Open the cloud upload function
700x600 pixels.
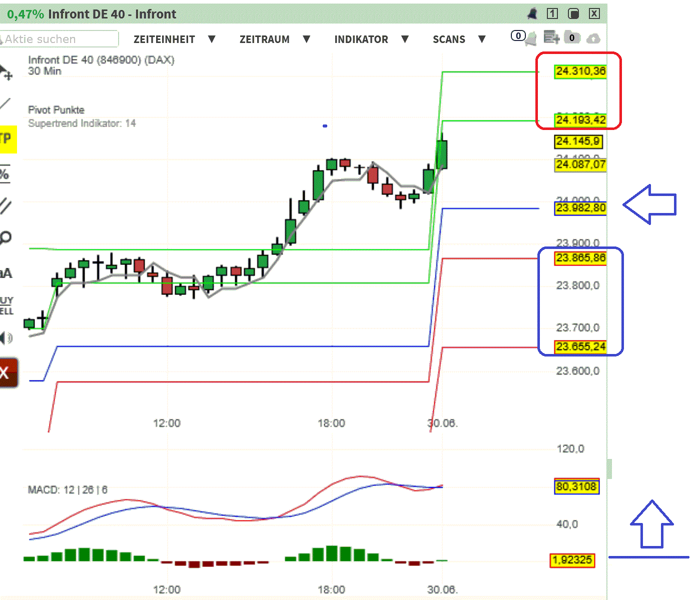click(593, 38)
